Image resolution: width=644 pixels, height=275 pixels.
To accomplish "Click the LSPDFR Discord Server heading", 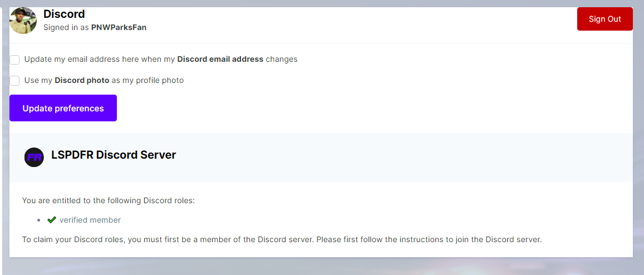I will (114, 155).
